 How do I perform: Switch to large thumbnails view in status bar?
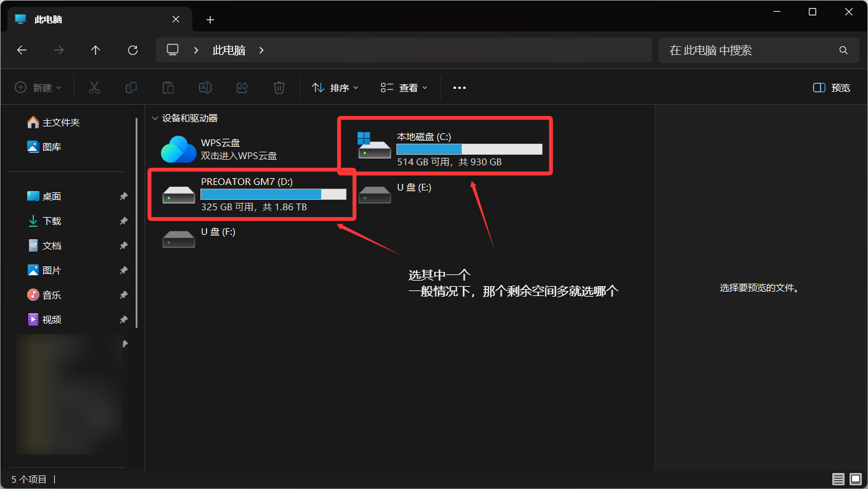855,479
